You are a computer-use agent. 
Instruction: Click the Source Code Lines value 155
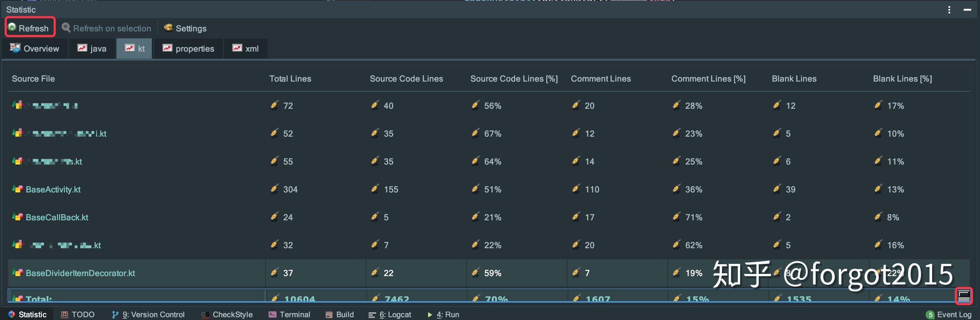coord(391,189)
